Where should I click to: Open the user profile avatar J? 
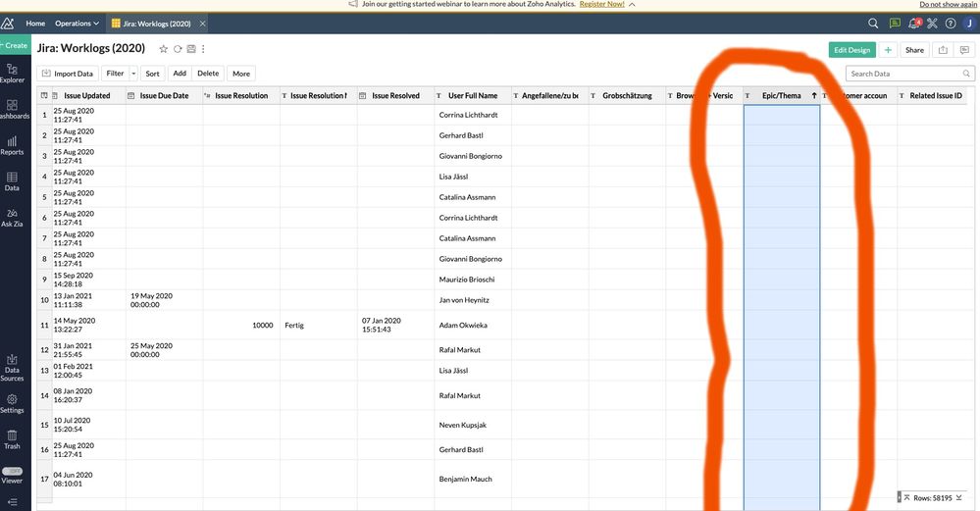(969, 24)
